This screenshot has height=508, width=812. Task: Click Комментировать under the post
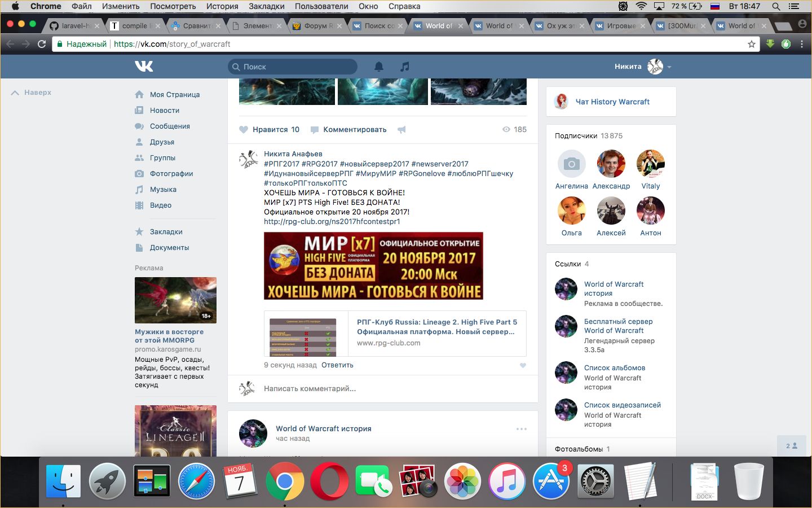pyautogui.click(x=348, y=129)
